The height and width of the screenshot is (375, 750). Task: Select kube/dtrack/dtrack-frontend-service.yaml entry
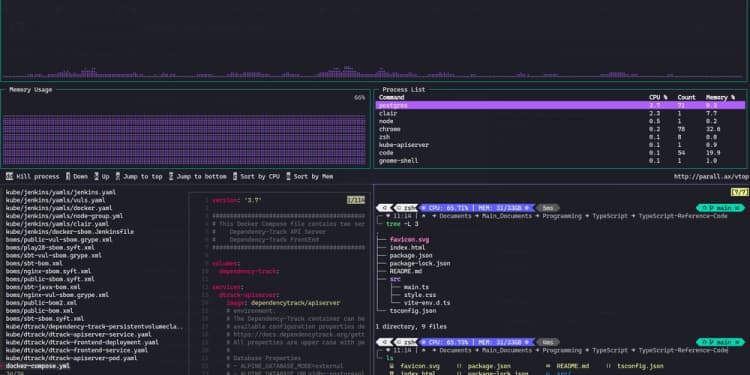(77, 350)
